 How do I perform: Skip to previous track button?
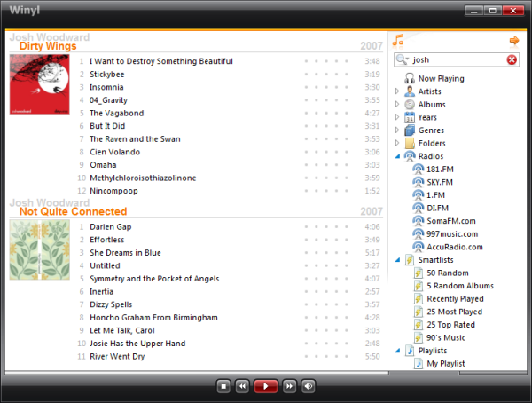242,386
